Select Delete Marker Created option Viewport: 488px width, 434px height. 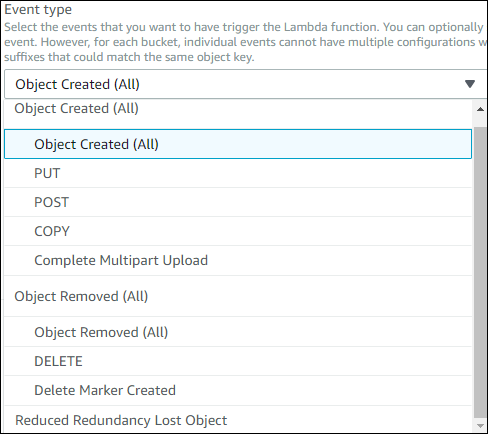point(238,390)
